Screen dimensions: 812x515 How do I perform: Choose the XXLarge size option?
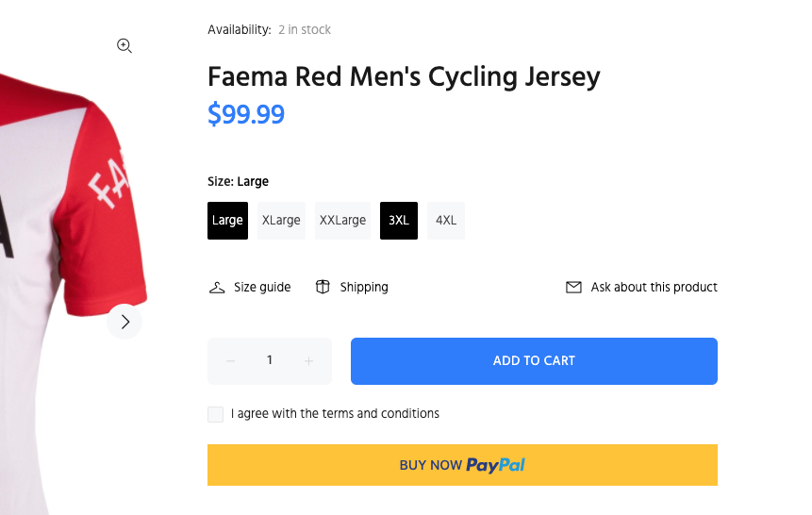[x=342, y=221]
